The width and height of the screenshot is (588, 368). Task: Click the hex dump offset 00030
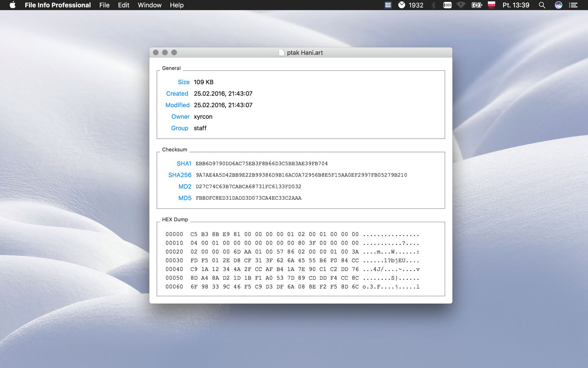click(x=174, y=261)
